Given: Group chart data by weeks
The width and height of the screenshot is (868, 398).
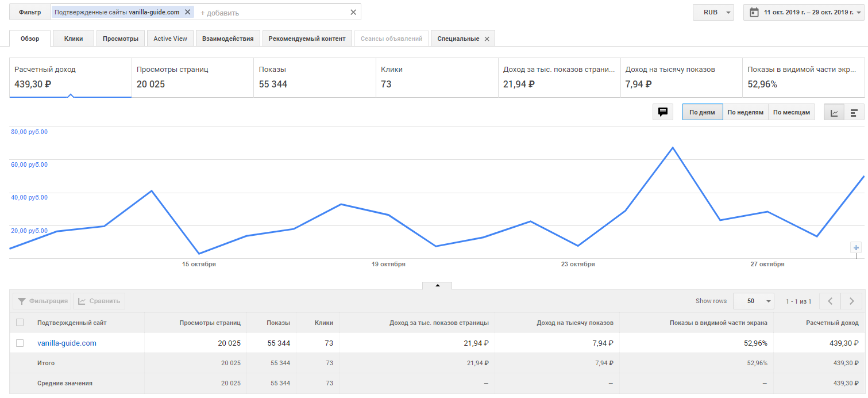Looking at the screenshot, I should 745,112.
